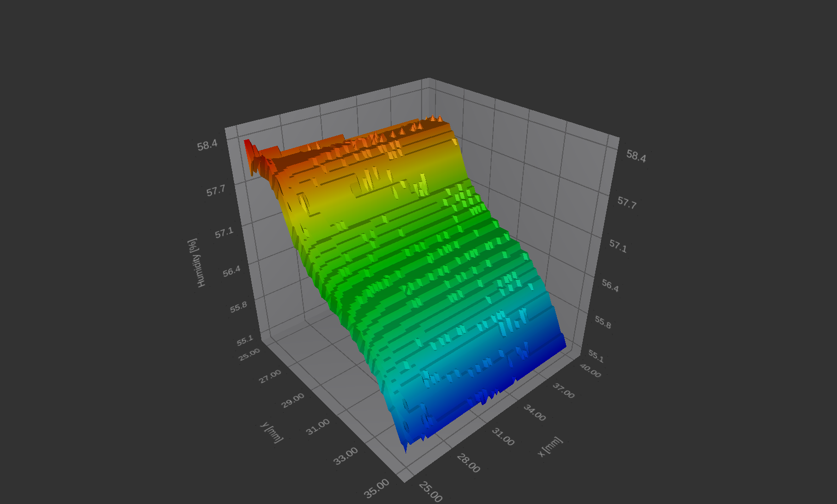
Task: Click the x [mm] axis title
Action: 550,446
